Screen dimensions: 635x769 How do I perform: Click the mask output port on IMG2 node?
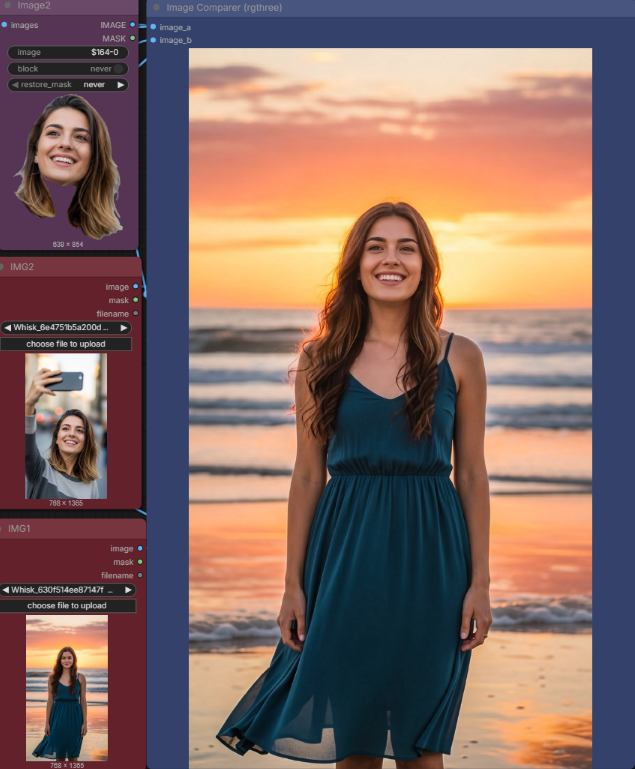coord(136,300)
